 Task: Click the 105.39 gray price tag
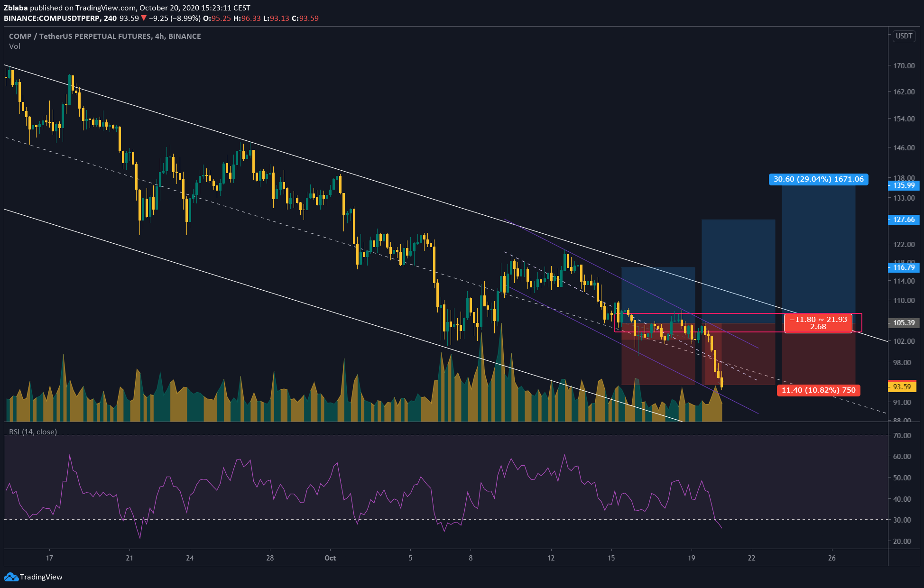coord(904,323)
